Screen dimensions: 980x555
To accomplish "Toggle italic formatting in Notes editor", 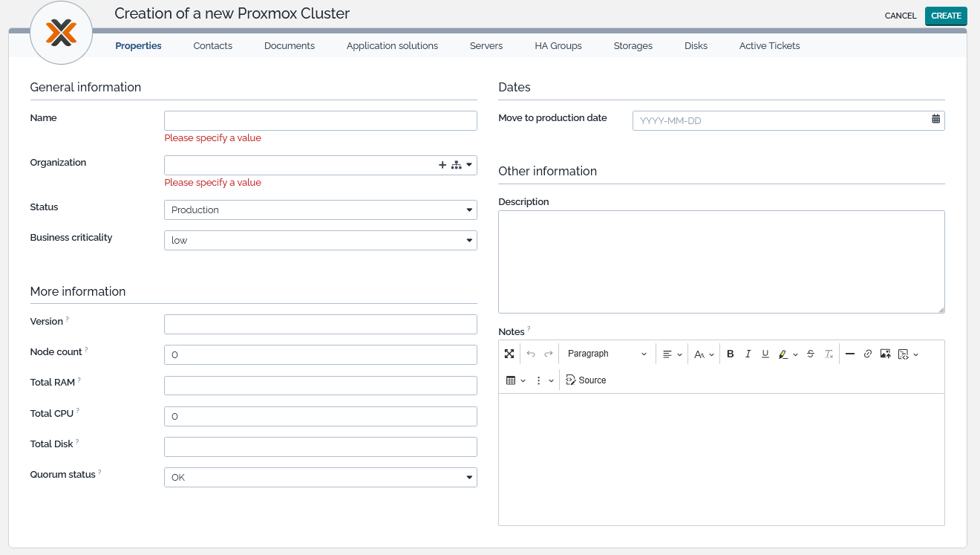I will [x=748, y=354].
